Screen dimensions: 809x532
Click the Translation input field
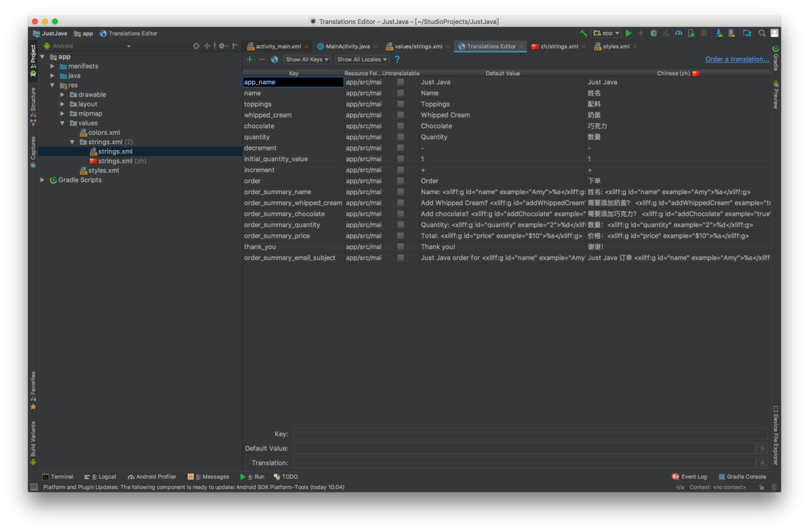[x=525, y=463]
